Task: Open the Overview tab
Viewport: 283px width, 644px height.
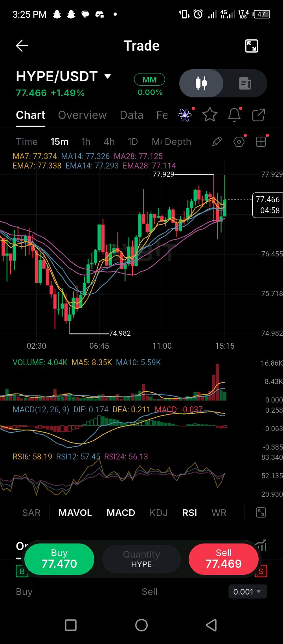Action: (82, 115)
